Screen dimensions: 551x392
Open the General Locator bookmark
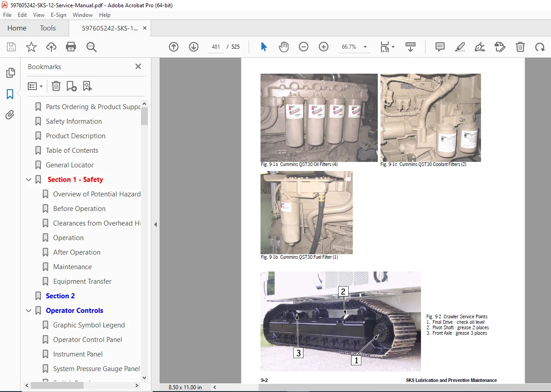tap(70, 165)
